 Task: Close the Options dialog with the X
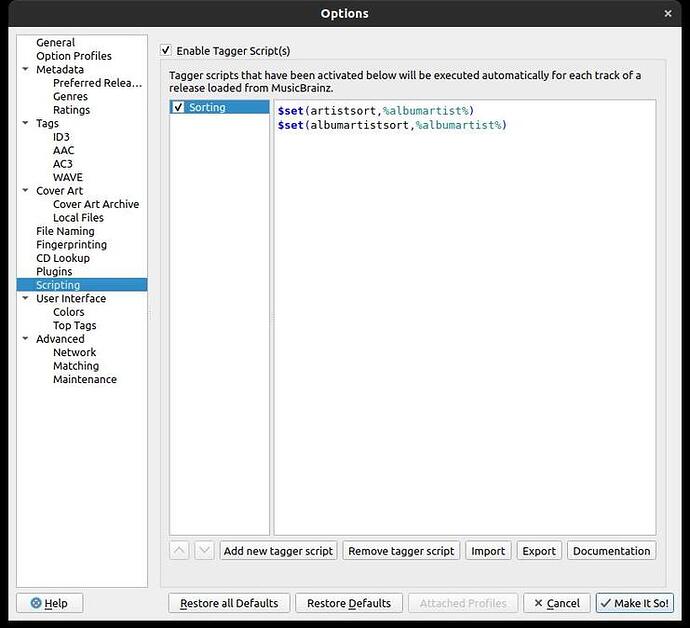tap(668, 14)
